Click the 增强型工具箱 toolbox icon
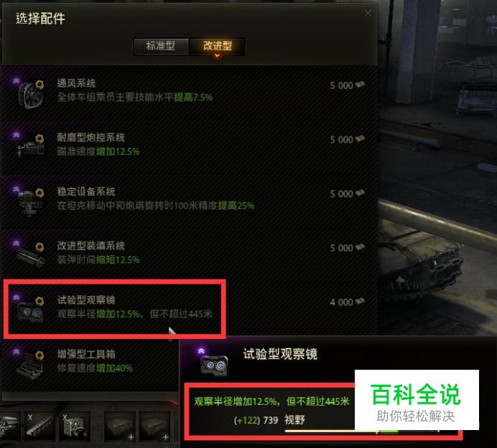This screenshot has height=448, width=497. pos(30,364)
